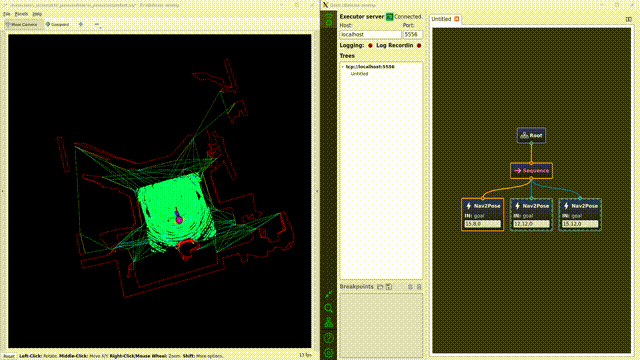
Task: Click the magenta robot marker in the map
Action: pyautogui.click(x=179, y=220)
